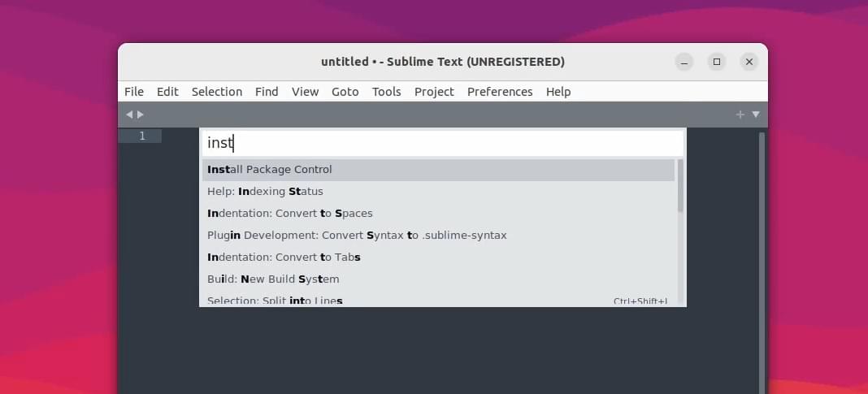Select Plugin Development: Convert Syntax command

pos(438,236)
